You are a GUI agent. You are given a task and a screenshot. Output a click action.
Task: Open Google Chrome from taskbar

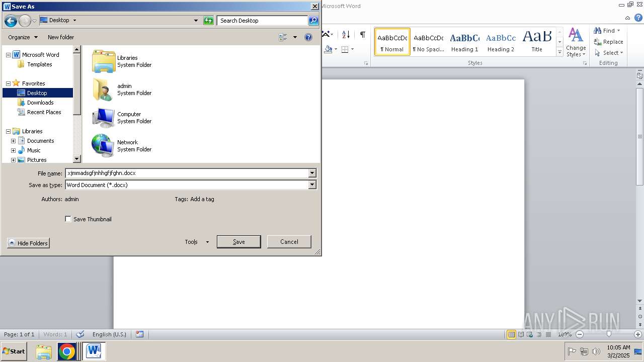pos(66,351)
